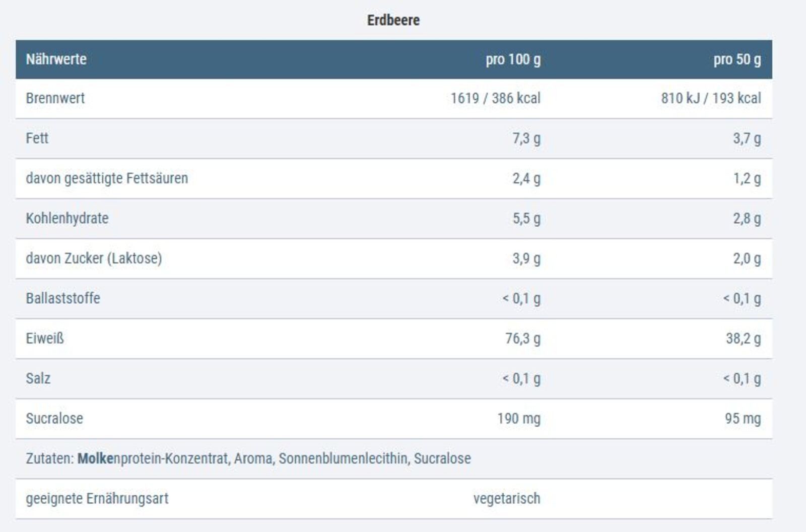This screenshot has height=532, width=806.
Task: Click the davon gesättigte Fettsäuren label
Action: tap(107, 178)
